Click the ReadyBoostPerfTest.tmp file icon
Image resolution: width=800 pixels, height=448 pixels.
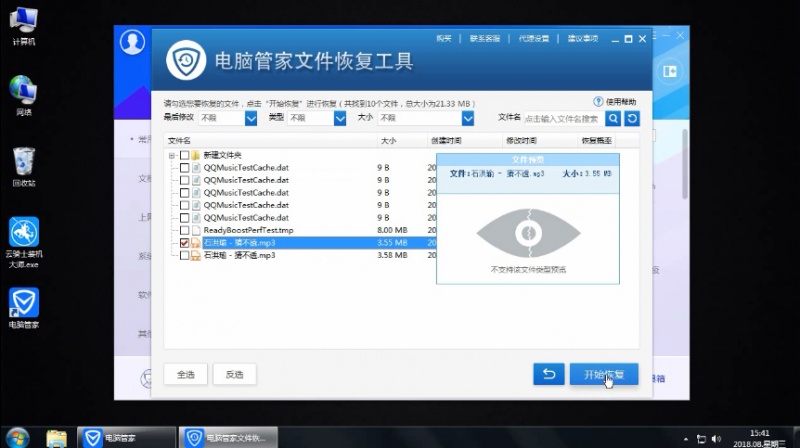[x=196, y=230]
